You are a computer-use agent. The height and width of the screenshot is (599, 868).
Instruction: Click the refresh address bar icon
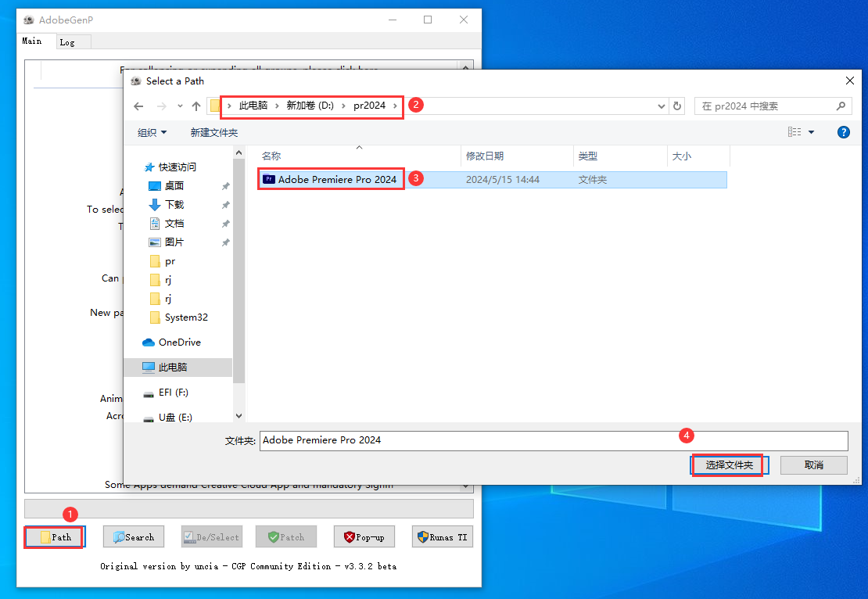click(x=677, y=106)
